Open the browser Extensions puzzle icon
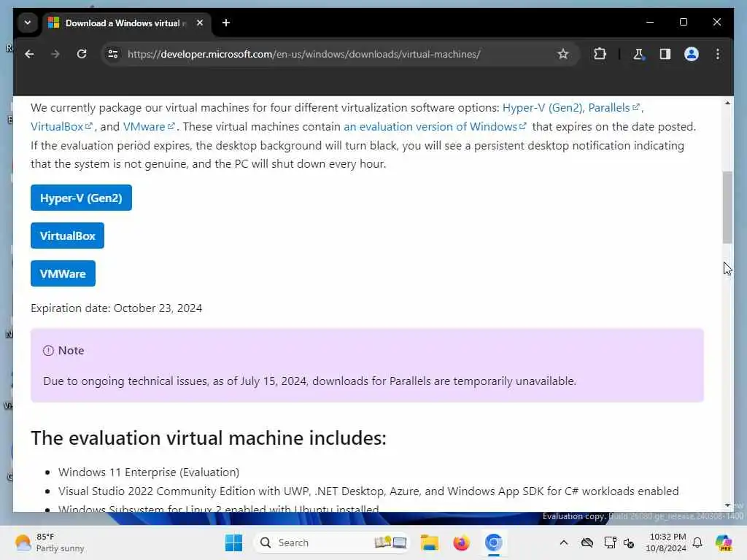The width and height of the screenshot is (747, 560). coord(600,54)
